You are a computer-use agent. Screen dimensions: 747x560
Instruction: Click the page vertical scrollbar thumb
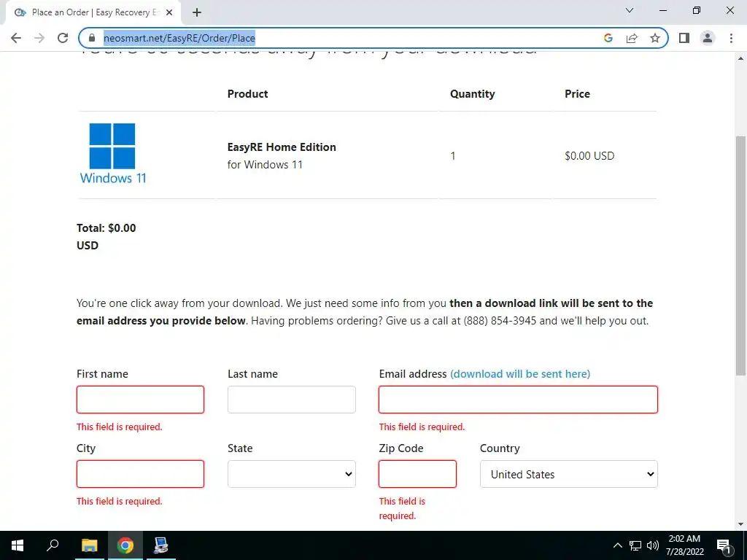(x=740, y=254)
